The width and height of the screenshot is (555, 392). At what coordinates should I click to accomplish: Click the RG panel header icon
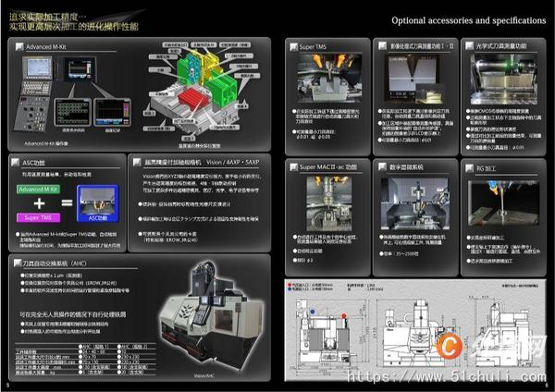469,168
